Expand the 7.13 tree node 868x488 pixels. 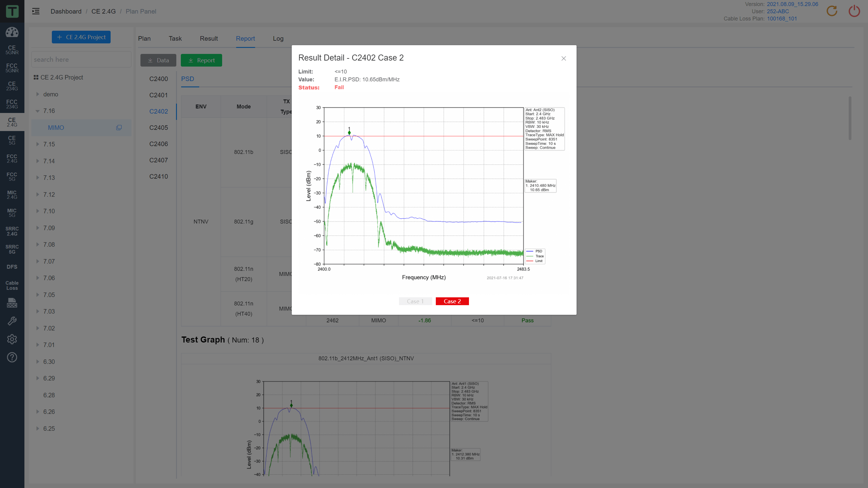click(x=38, y=177)
